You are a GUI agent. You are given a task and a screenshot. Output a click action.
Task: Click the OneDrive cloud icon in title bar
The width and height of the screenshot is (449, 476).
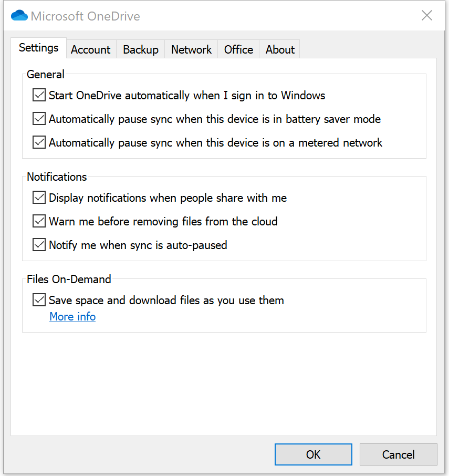tap(19, 15)
